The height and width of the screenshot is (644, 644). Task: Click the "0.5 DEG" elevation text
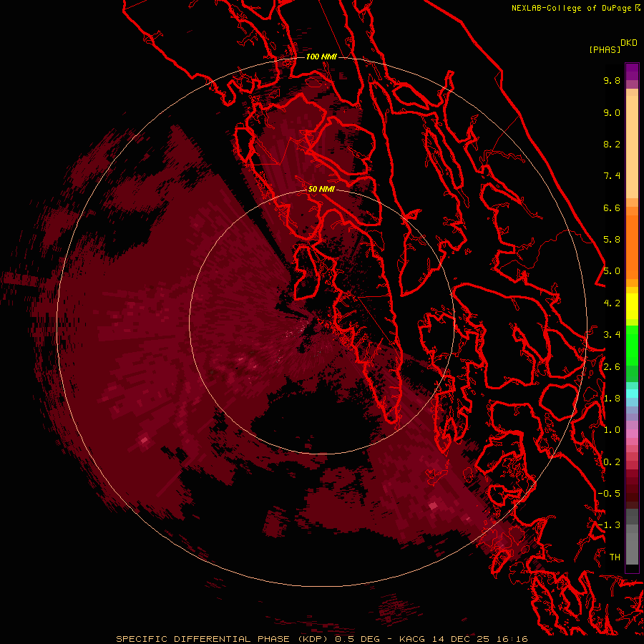click(x=357, y=639)
